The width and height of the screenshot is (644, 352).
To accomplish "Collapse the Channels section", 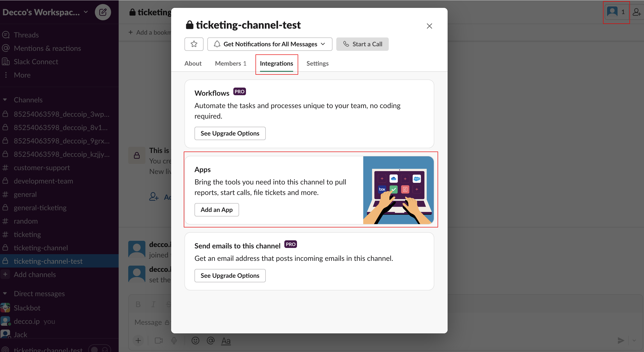I will (5, 100).
